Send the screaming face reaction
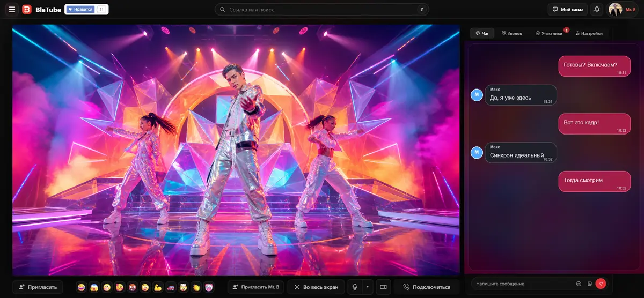The width and height of the screenshot is (644, 298). (94, 287)
